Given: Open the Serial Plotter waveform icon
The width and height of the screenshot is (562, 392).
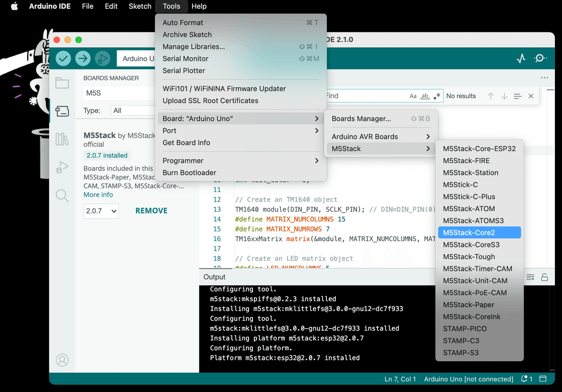Looking at the screenshot, I should (x=521, y=59).
